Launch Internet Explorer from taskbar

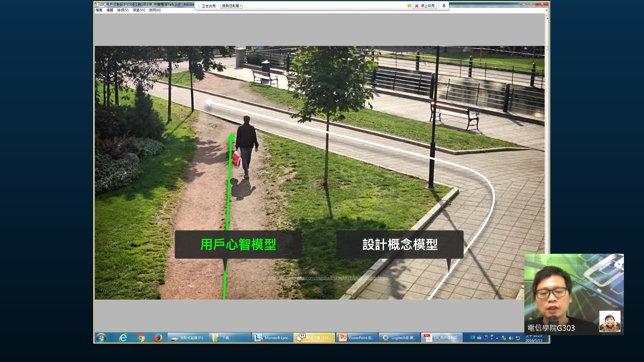(123, 338)
